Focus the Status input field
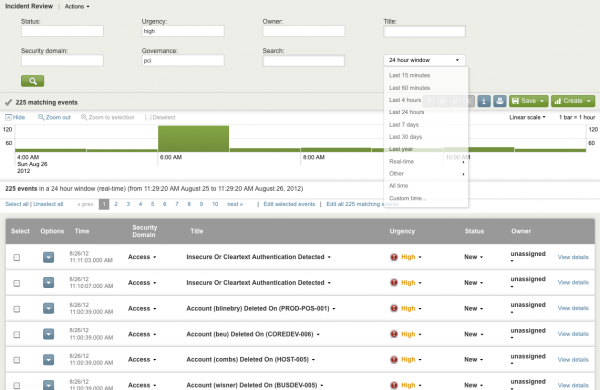This screenshot has width=600, height=390. tap(62, 31)
